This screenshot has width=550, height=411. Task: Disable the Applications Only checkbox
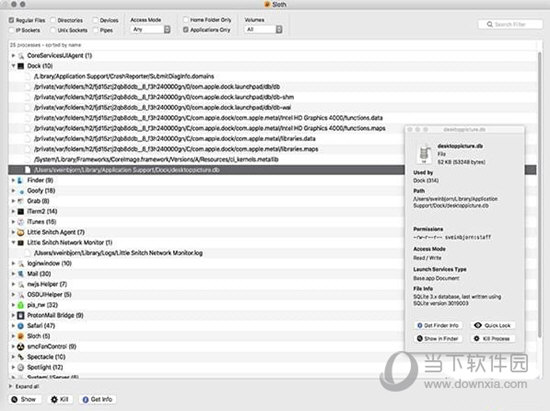pyautogui.click(x=186, y=30)
